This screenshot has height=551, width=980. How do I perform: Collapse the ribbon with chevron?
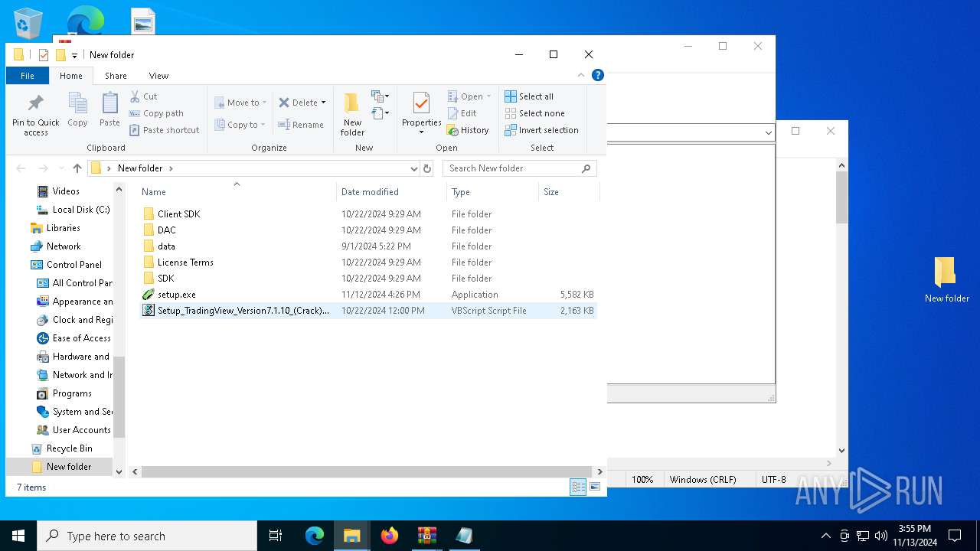click(x=581, y=75)
